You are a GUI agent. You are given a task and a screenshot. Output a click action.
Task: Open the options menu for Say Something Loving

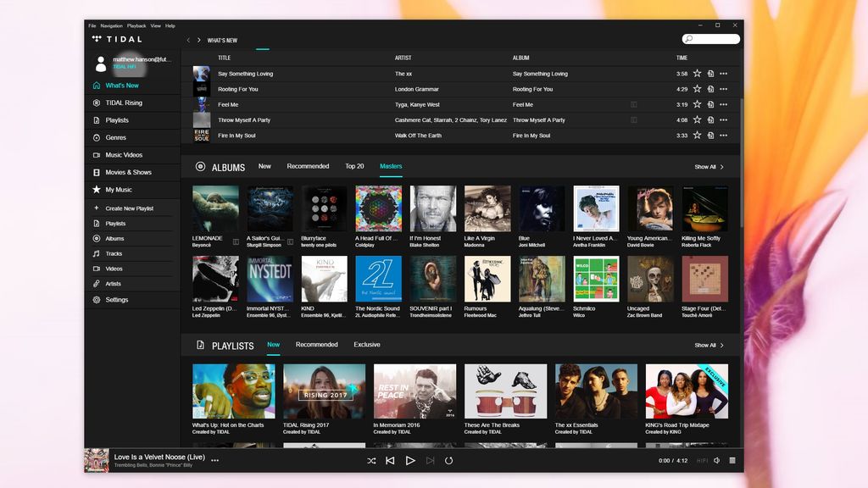click(725, 74)
